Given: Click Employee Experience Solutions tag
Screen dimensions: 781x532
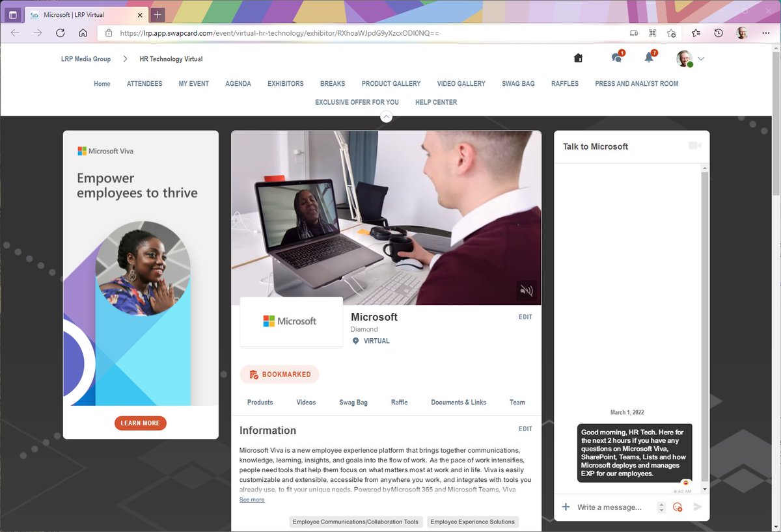Looking at the screenshot, I should point(473,522).
